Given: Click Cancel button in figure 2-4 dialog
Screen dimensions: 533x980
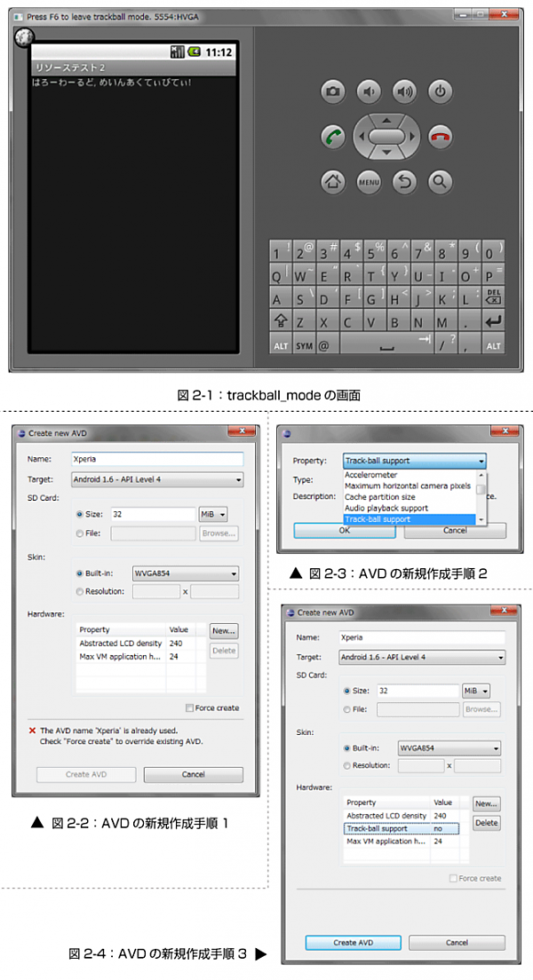Looking at the screenshot, I should tap(457, 943).
